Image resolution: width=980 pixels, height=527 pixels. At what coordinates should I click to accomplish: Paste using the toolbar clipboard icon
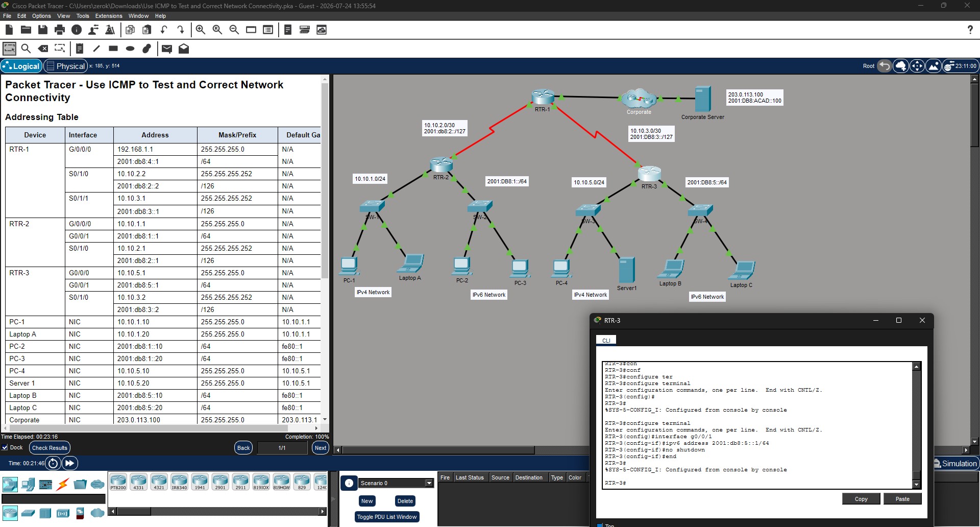147,30
